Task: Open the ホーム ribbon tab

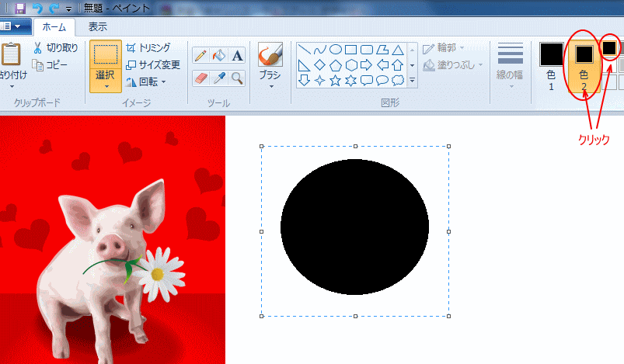Action: tap(54, 27)
